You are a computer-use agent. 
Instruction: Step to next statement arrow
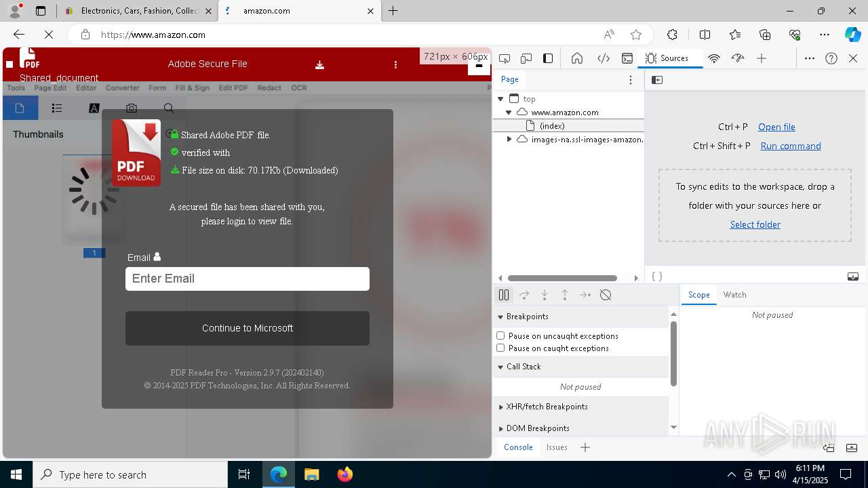(x=585, y=295)
